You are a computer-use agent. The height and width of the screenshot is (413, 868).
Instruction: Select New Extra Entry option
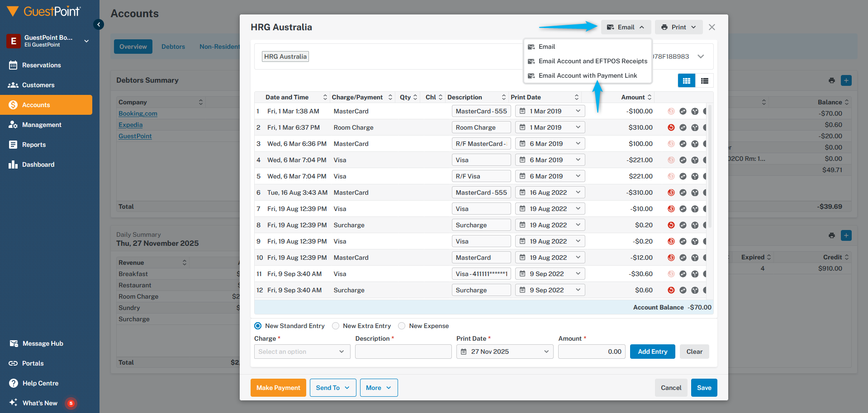pos(336,326)
